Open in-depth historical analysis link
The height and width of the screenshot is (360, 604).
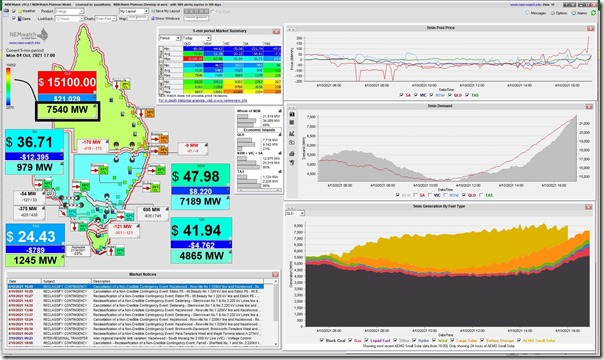(203, 100)
